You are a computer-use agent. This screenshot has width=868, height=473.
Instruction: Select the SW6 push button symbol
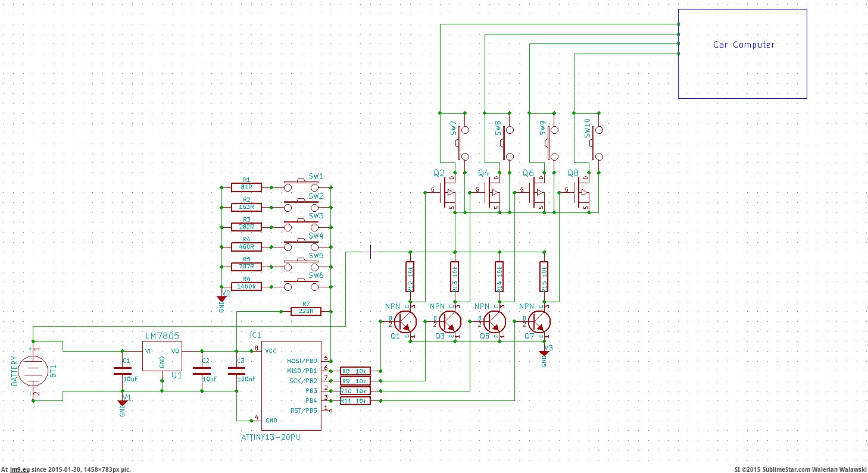point(299,286)
